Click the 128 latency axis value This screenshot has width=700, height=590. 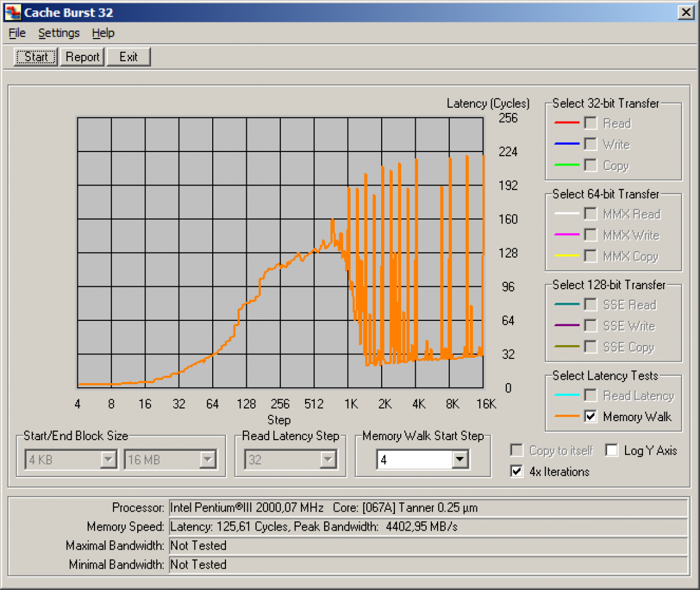pyautogui.click(x=508, y=253)
